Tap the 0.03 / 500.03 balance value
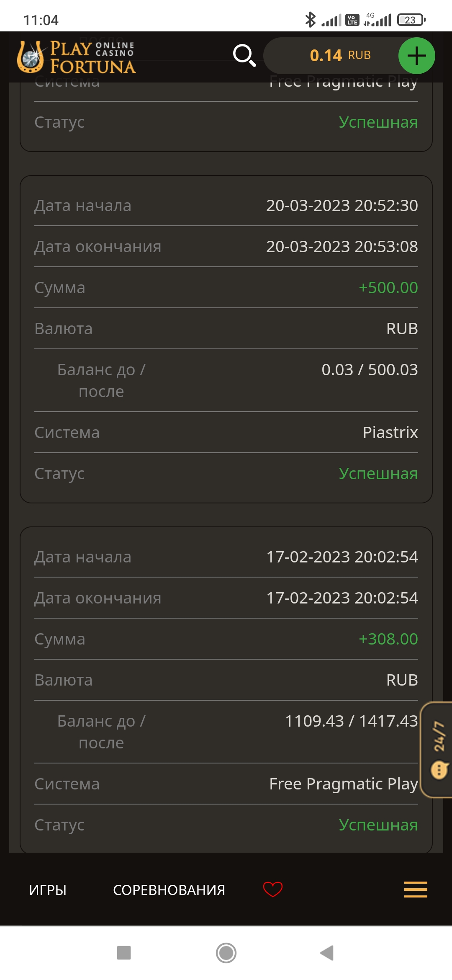 [x=370, y=370]
